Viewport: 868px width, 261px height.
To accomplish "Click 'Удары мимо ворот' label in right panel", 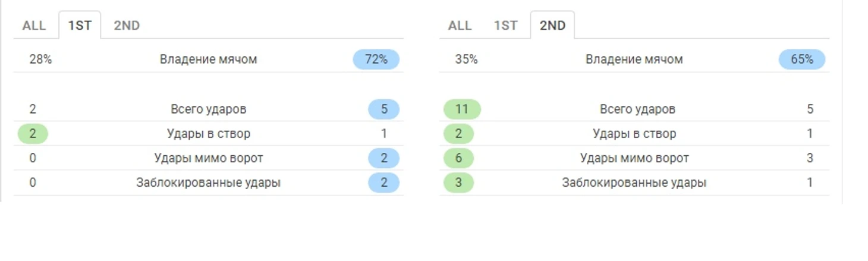I will pyautogui.click(x=634, y=158).
